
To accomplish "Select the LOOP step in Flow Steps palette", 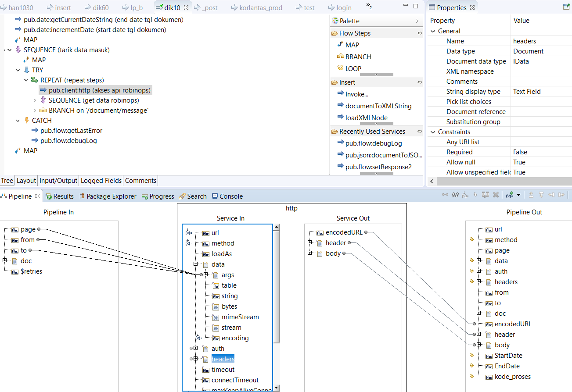I will [353, 68].
